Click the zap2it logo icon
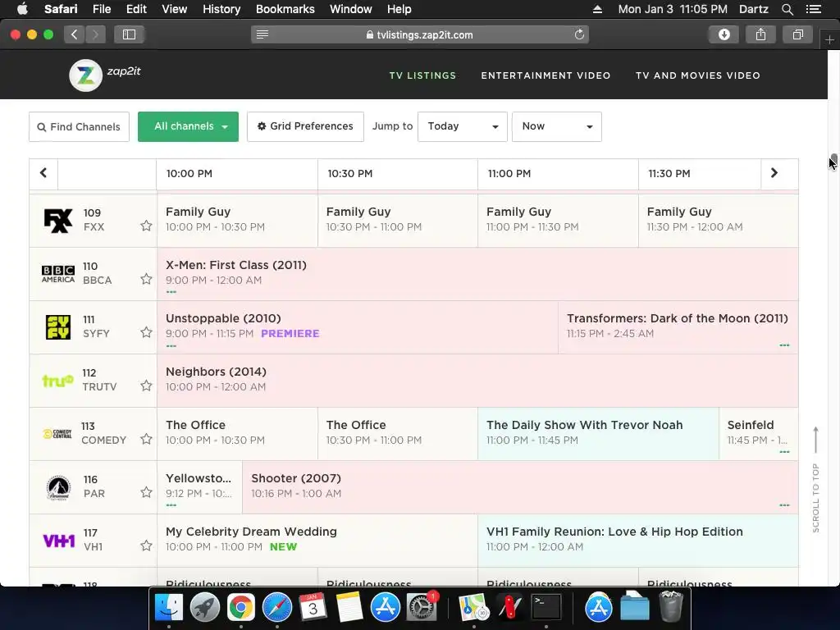 (x=85, y=75)
